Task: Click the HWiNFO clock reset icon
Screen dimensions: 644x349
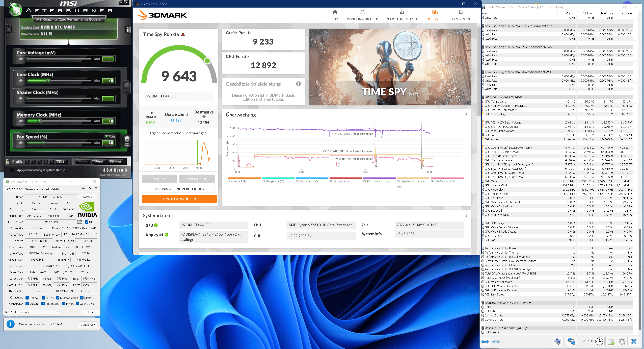Action: pyautogui.click(x=599, y=341)
